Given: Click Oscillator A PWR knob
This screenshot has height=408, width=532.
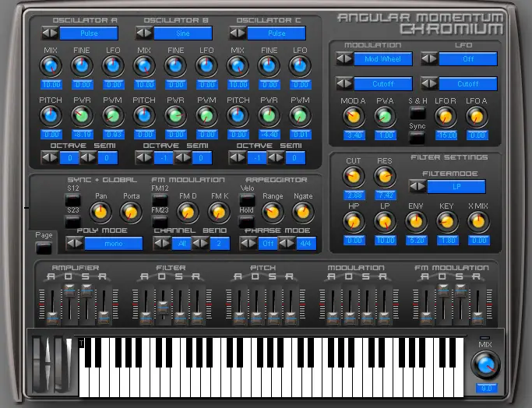Looking at the screenshot, I should click(x=82, y=116).
